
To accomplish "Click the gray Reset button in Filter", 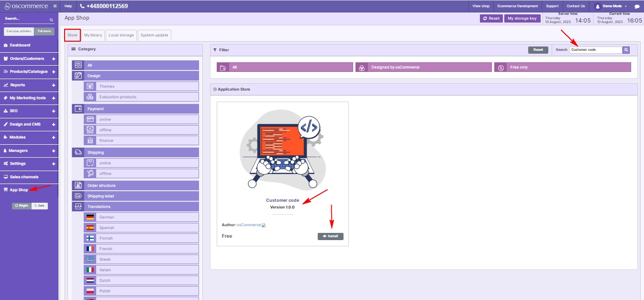I will [x=538, y=50].
